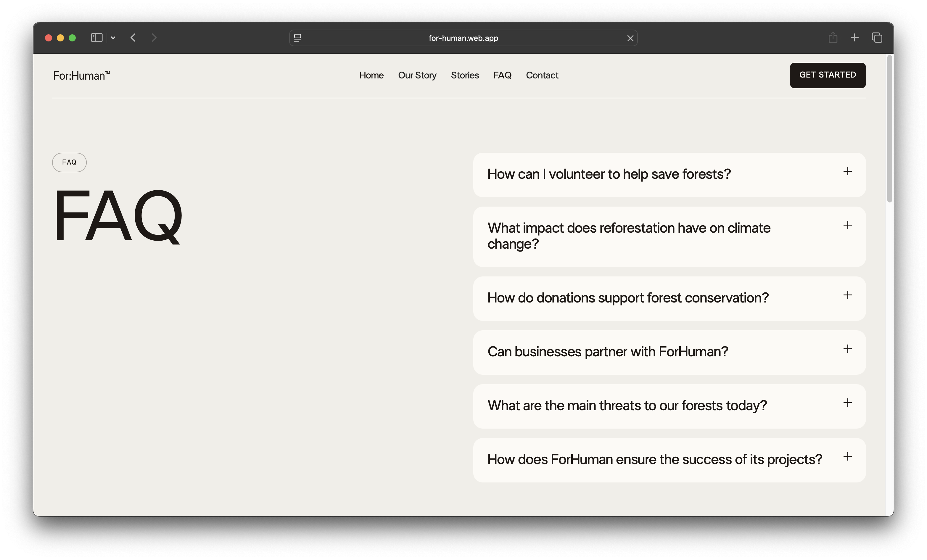Open the page reader icon in address bar

click(x=297, y=38)
